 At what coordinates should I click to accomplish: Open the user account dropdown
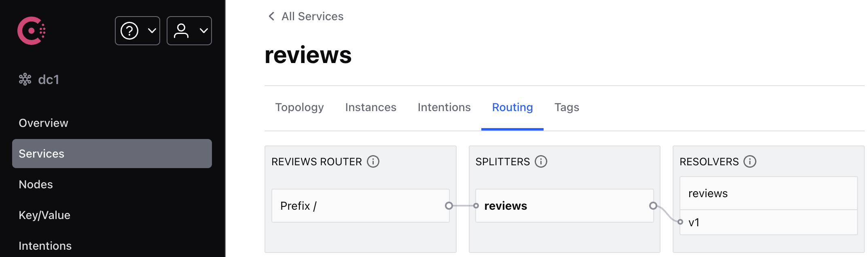(189, 31)
